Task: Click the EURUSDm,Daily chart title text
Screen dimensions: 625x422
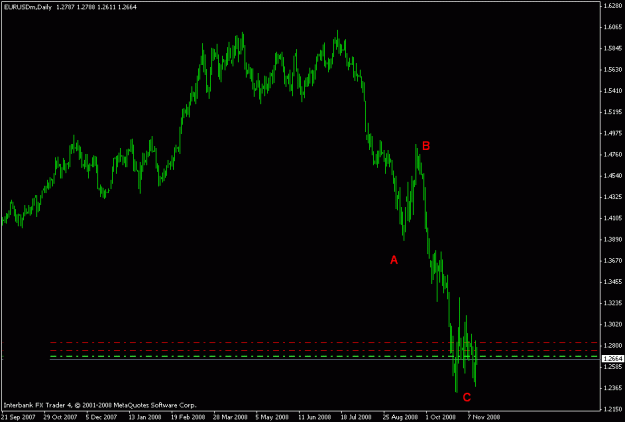Action: (x=27, y=7)
